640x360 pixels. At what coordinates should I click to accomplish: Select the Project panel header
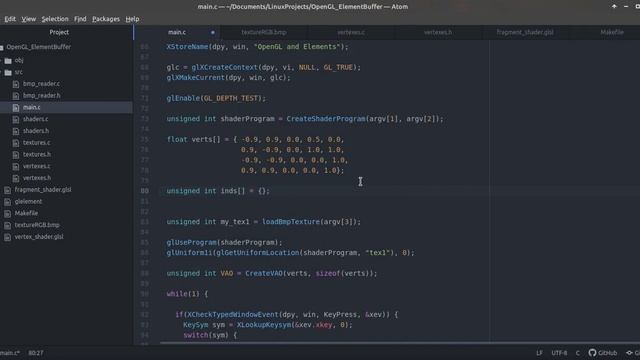click(59, 32)
